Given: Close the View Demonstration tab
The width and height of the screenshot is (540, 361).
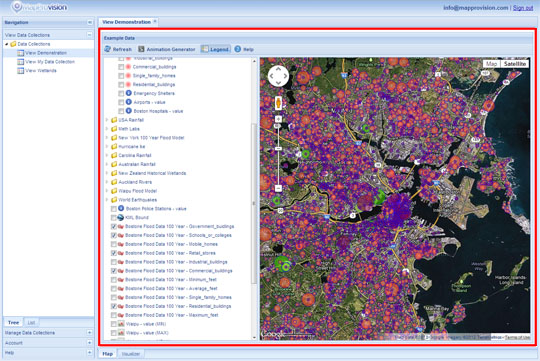Looking at the screenshot, I should [155, 21].
